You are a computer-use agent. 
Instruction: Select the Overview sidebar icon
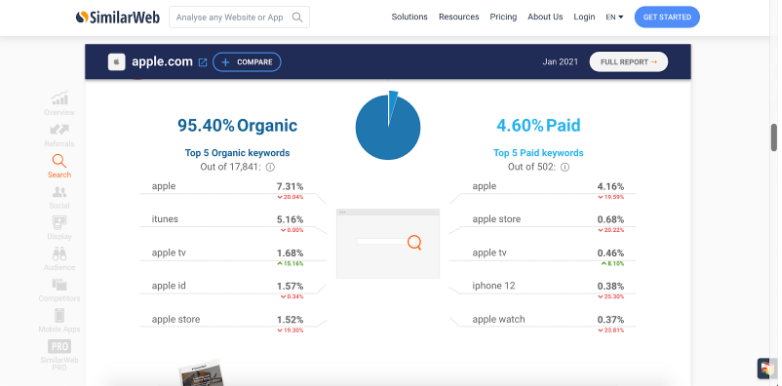[x=59, y=103]
